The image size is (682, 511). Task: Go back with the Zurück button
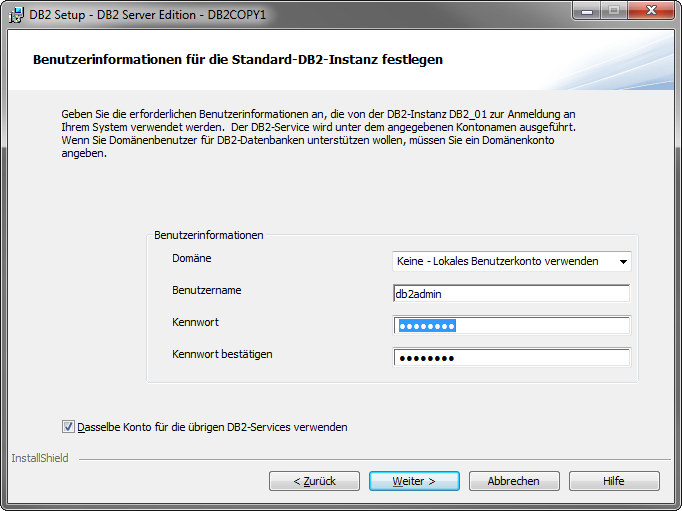(x=314, y=481)
